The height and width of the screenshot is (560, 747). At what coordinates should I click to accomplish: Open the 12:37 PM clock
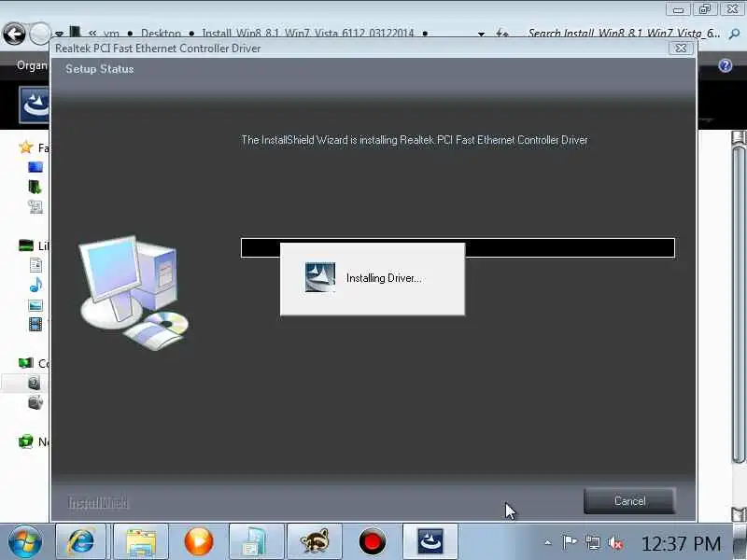[681, 543]
